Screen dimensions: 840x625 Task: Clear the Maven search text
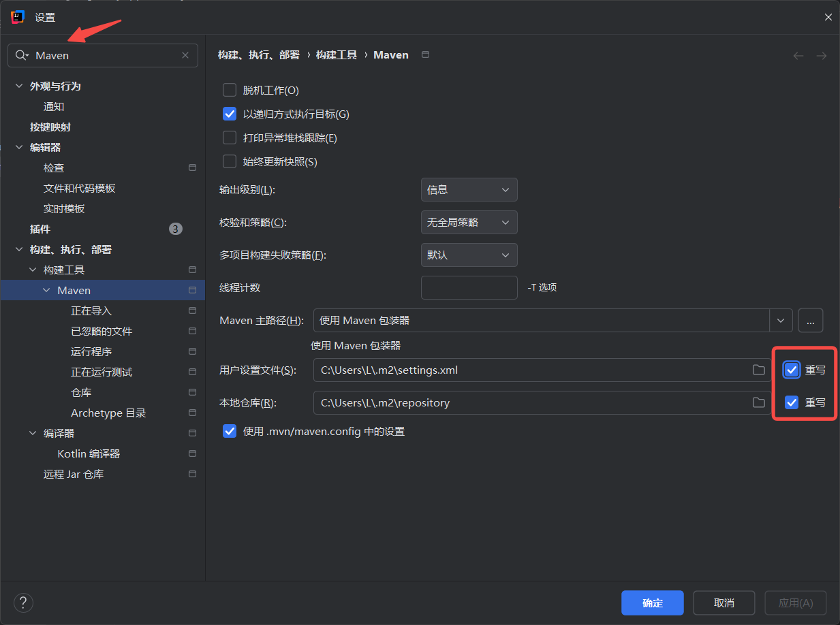[x=185, y=55]
